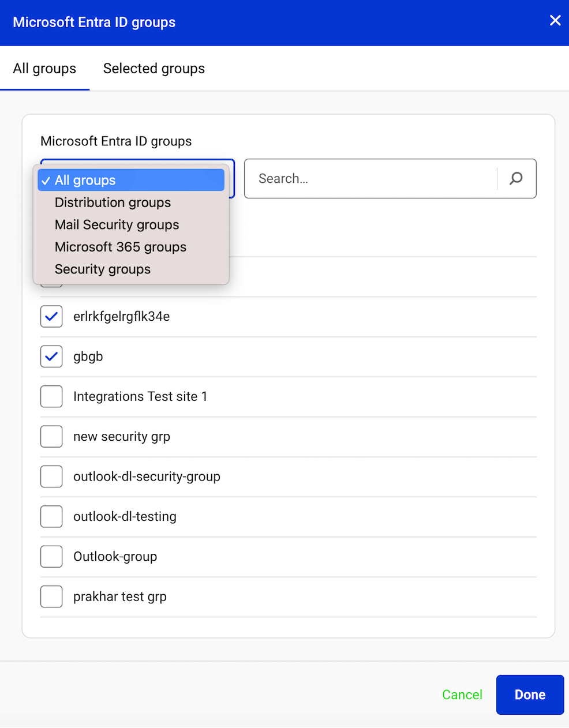Click the search magnifier icon
The height and width of the screenshot is (728, 569).
pyautogui.click(x=516, y=179)
